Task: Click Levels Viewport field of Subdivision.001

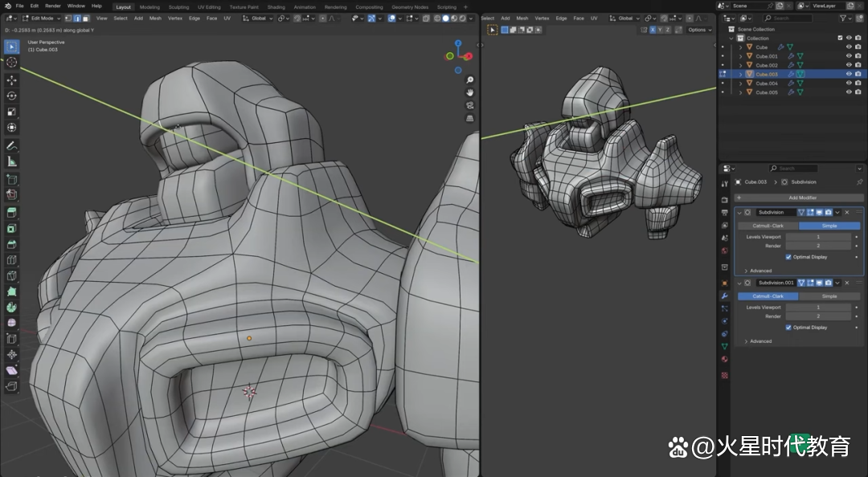Action: 818,308
